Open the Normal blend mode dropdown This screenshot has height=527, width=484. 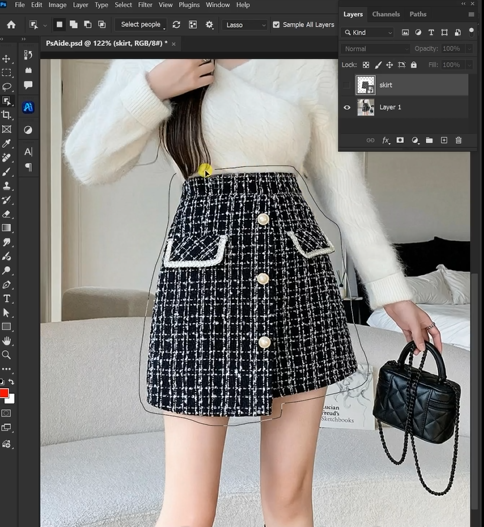pyautogui.click(x=375, y=49)
